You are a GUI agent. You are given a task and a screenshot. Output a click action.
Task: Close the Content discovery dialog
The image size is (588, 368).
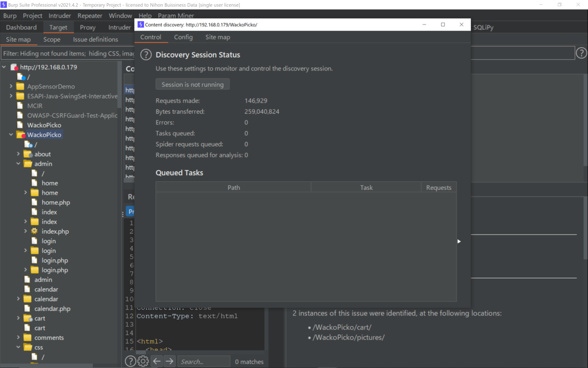(x=461, y=25)
